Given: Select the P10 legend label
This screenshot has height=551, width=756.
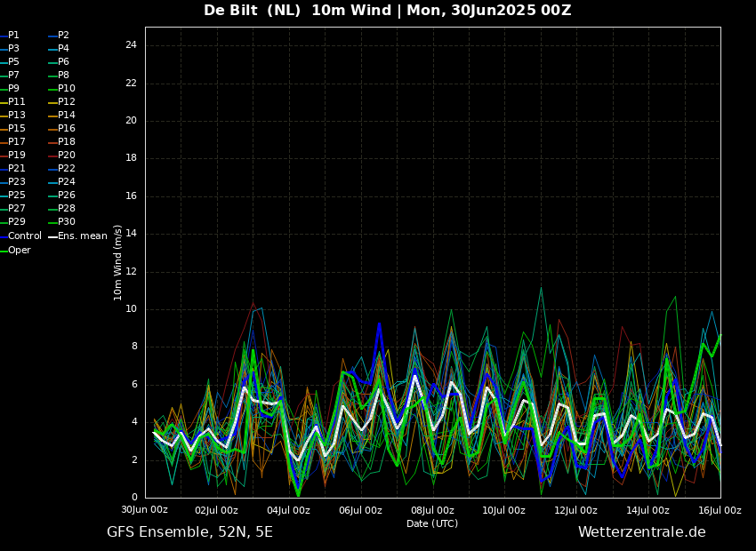Looking at the screenshot, I should pyautogui.click(x=67, y=89).
